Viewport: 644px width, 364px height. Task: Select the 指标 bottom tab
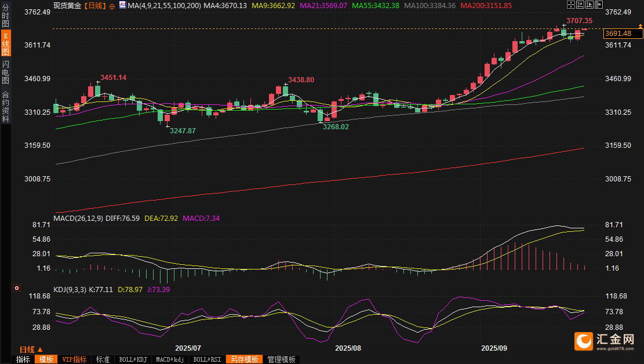pos(23,359)
